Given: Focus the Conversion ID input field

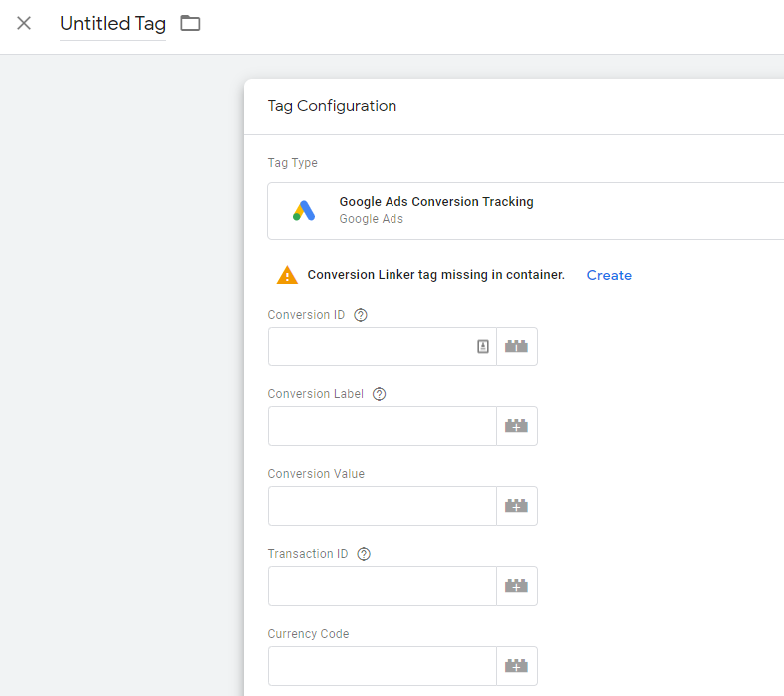Looking at the screenshot, I should pos(372,347).
